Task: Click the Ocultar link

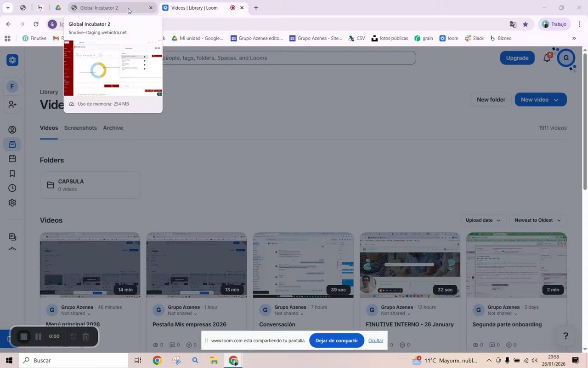Action: pyautogui.click(x=376, y=341)
